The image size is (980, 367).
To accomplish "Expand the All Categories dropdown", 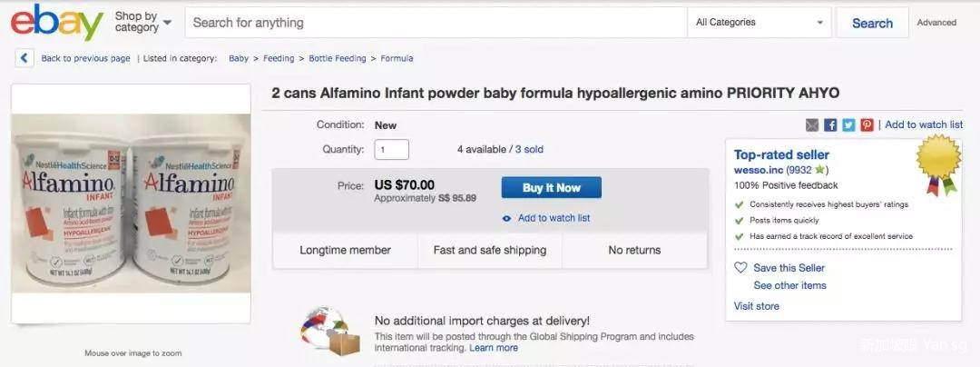I will tap(759, 23).
